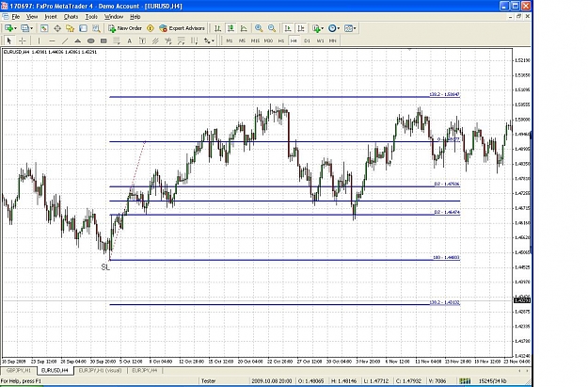Launch MetaEditor via yellow diamond icon

pyautogui.click(x=151, y=28)
